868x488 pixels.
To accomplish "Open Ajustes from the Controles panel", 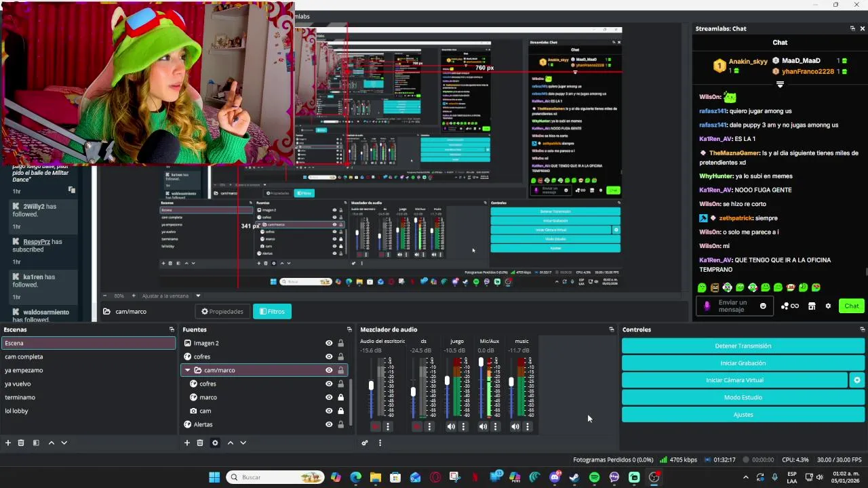I will pyautogui.click(x=743, y=415).
